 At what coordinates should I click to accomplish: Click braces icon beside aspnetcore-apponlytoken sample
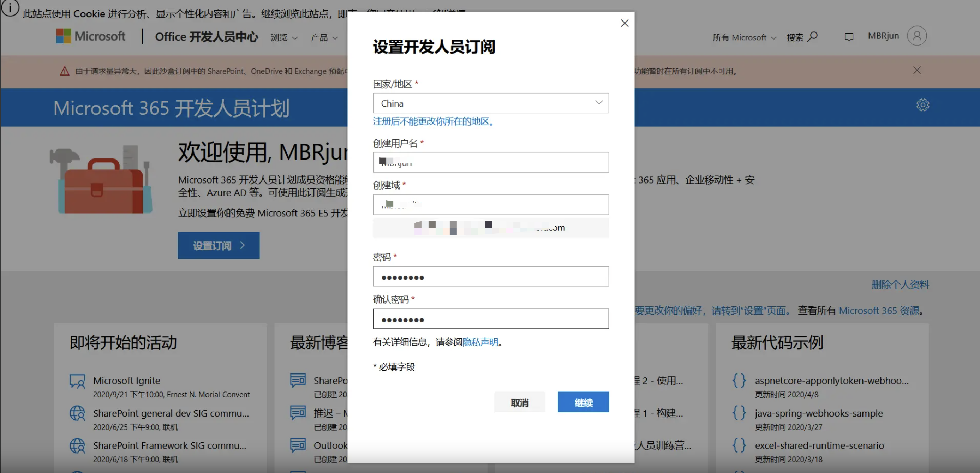[739, 380]
